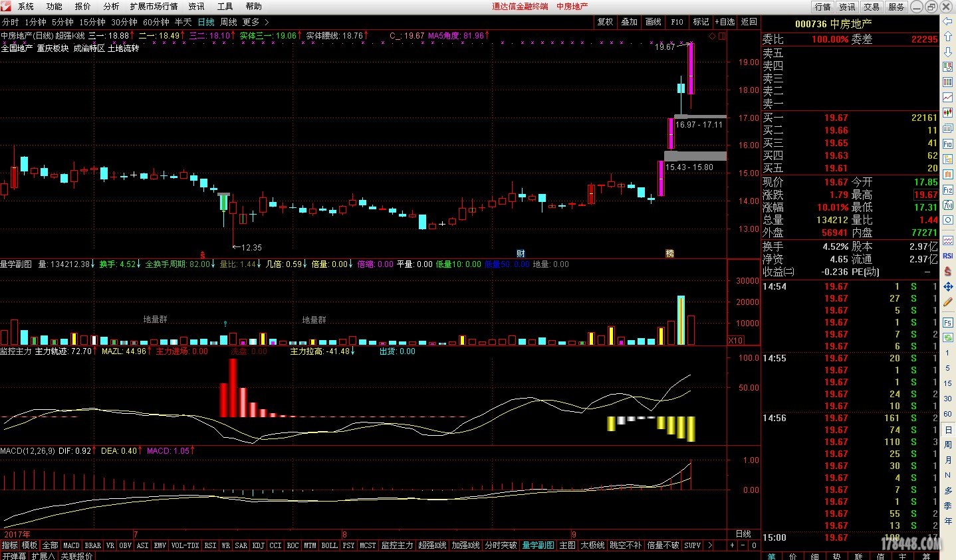
Task: Click the 财 marker on the chart timeline
Action: [x=521, y=254]
